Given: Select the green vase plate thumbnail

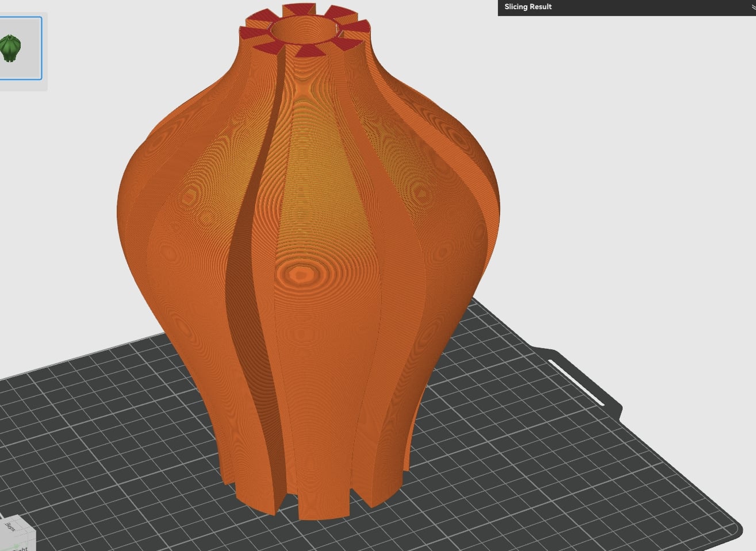Looking at the screenshot, I should tap(20, 48).
